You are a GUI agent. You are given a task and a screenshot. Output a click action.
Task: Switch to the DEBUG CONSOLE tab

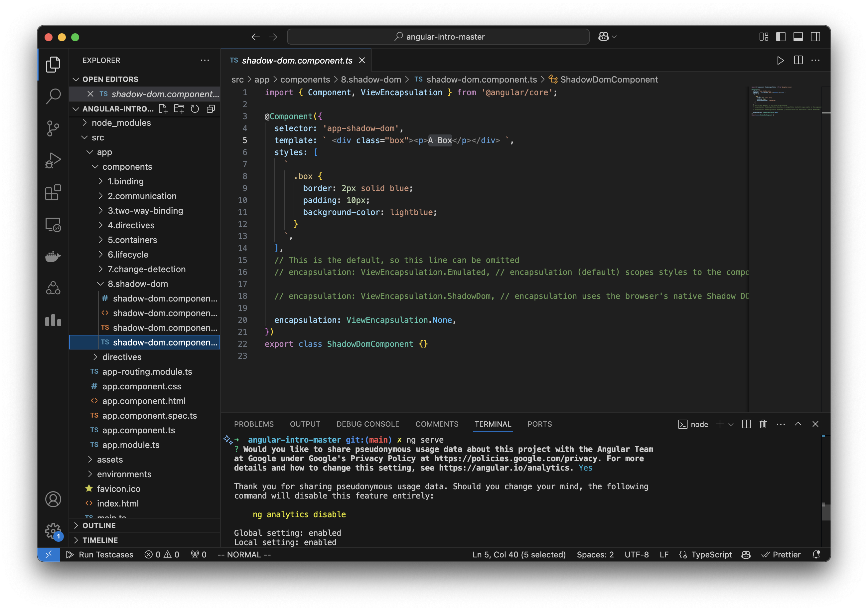click(367, 424)
